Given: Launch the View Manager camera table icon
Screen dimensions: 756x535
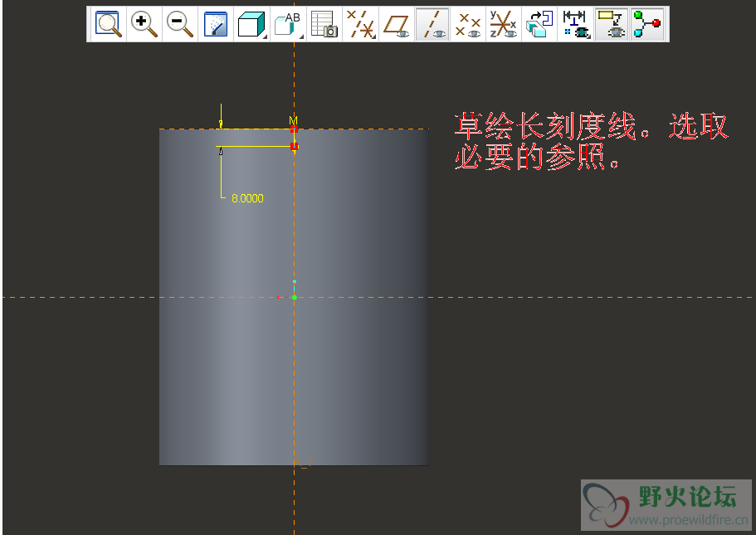Looking at the screenshot, I should (324, 24).
